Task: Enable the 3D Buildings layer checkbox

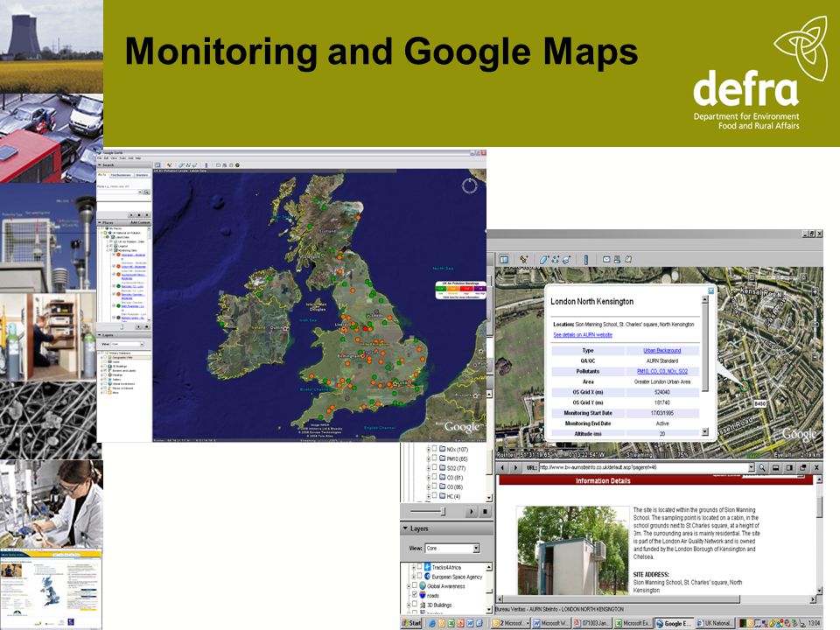Action: [x=414, y=605]
